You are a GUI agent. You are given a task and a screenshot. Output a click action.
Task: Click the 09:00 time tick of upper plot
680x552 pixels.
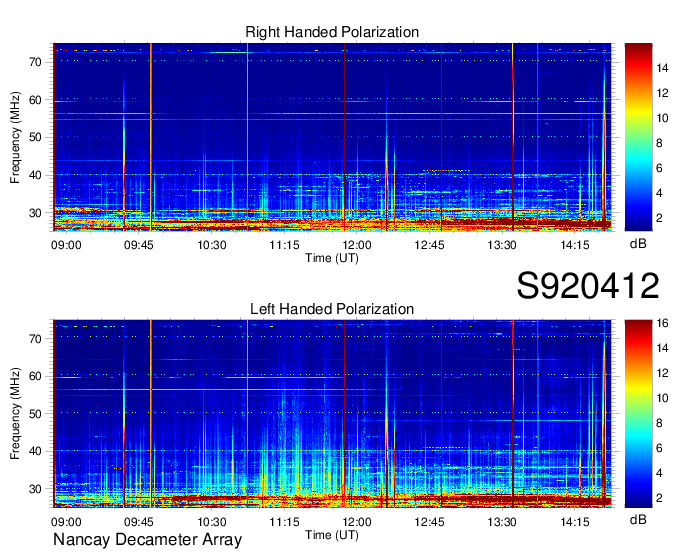point(66,245)
